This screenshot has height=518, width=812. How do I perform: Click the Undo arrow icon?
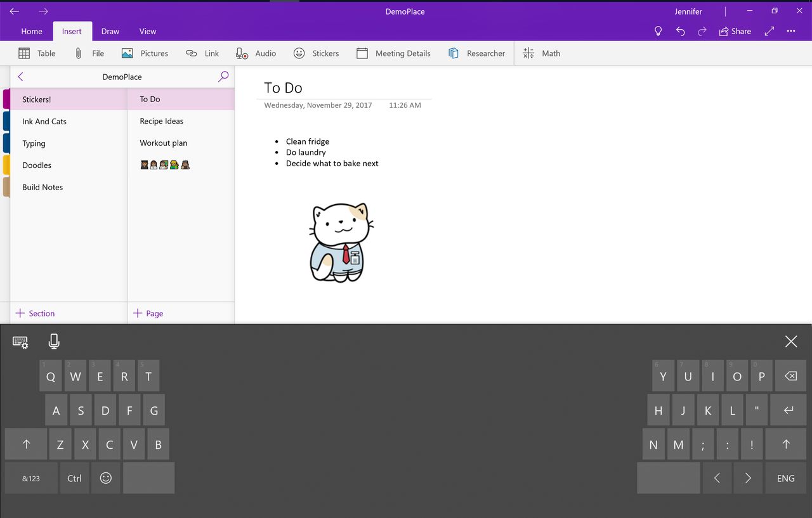click(680, 31)
